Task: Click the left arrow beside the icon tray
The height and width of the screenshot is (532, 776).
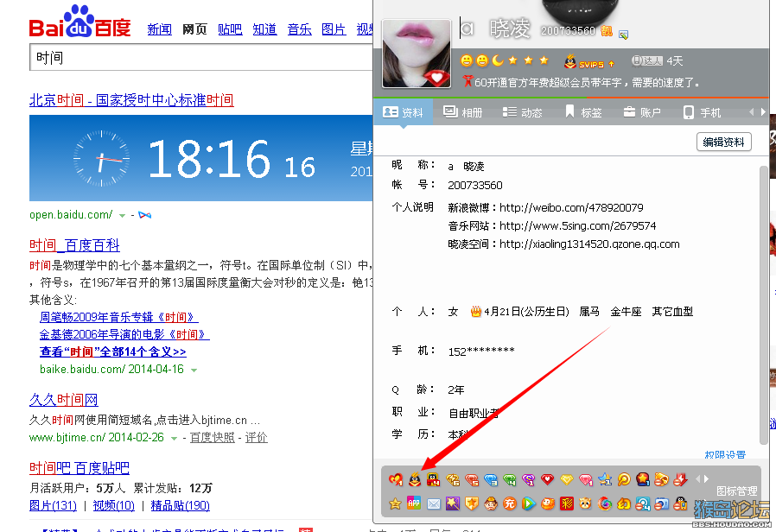Action: 698,478
